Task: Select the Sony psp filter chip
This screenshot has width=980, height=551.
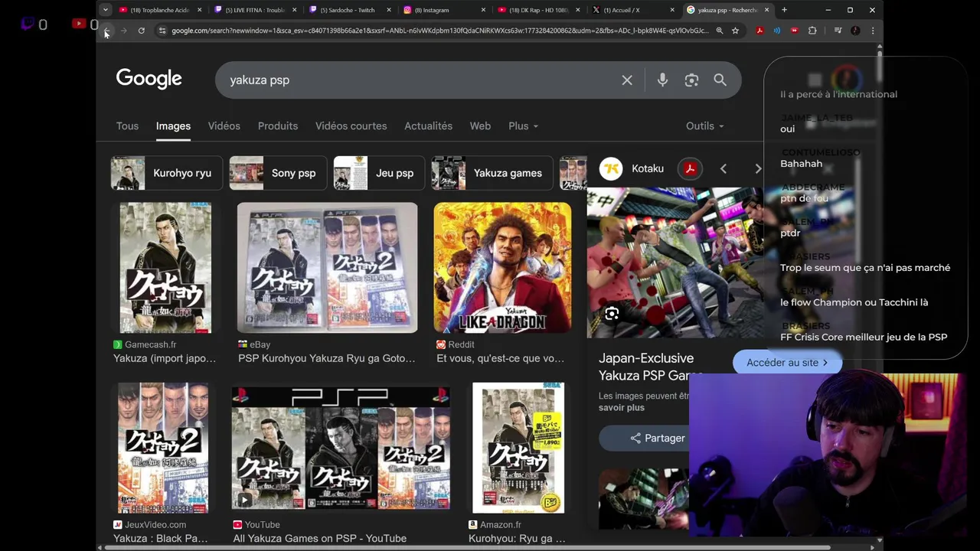Action: click(278, 173)
